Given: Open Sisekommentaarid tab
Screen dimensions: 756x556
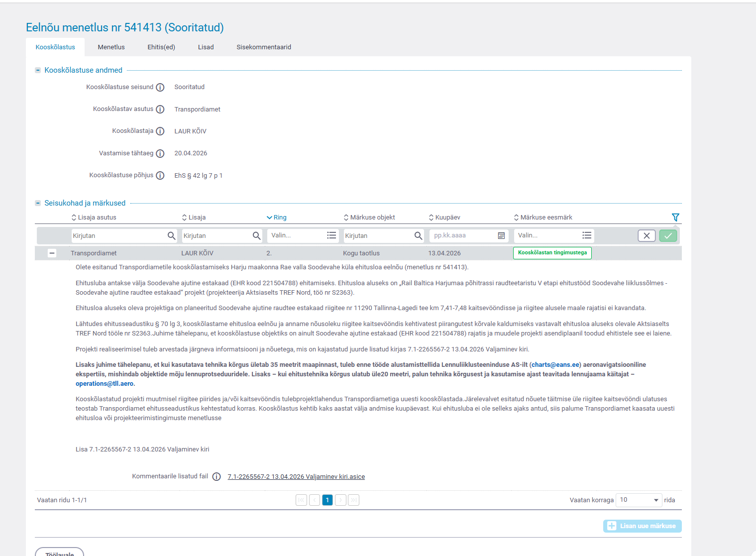Looking at the screenshot, I should pyautogui.click(x=264, y=47).
